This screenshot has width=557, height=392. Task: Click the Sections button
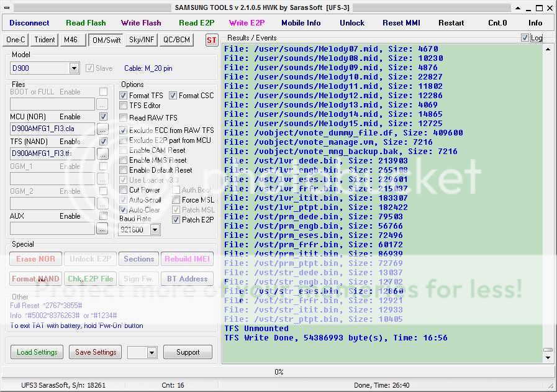point(138,258)
